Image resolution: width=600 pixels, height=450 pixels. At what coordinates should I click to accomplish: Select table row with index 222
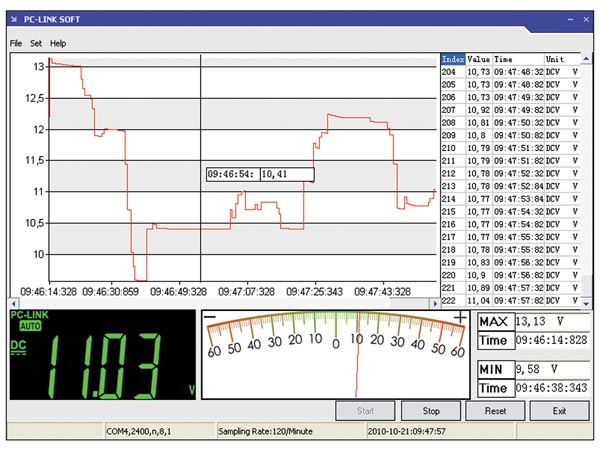(x=510, y=300)
